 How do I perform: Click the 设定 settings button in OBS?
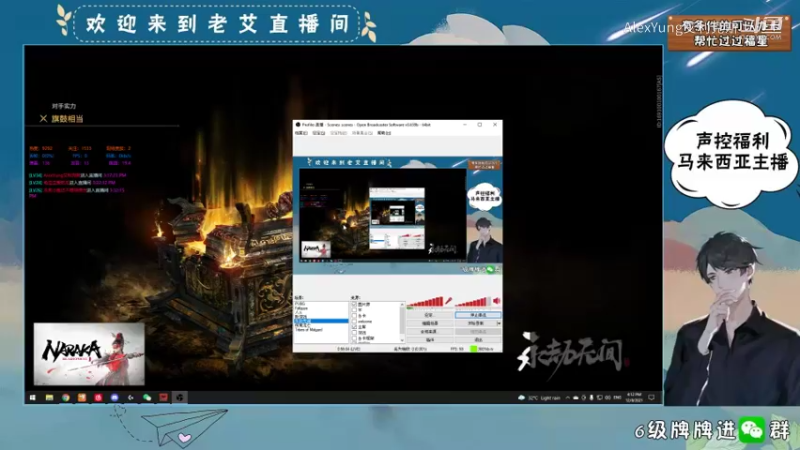tap(430, 315)
